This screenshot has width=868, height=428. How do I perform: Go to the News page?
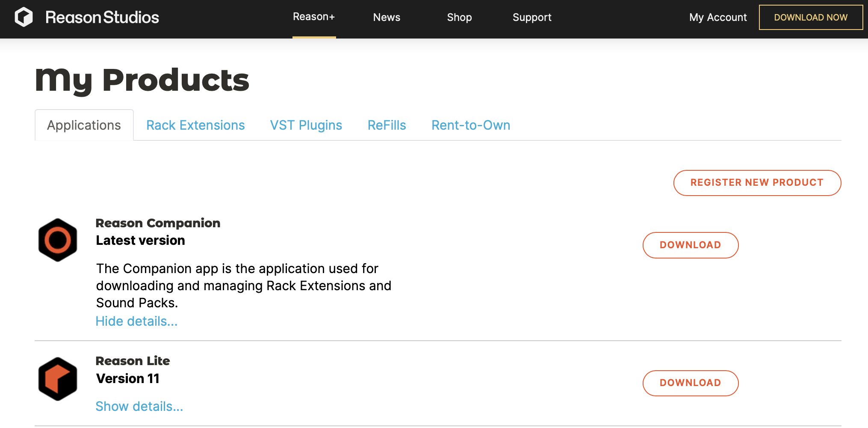[x=387, y=17]
